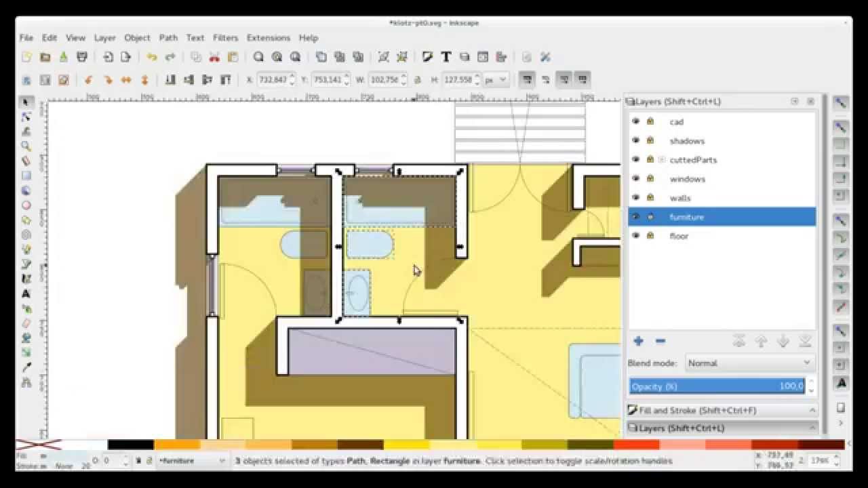Click the New document icon

click(26, 58)
